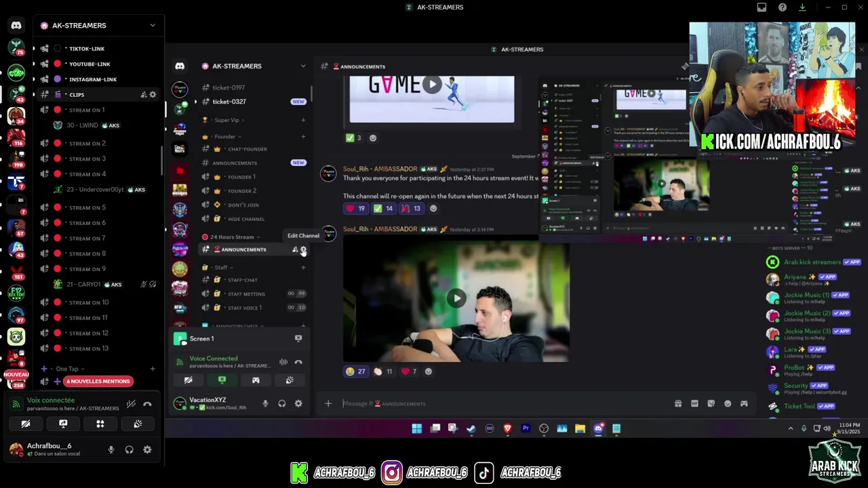Viewport: 868px width, 488px height.
Task: Click plus attachment button in message bar
Action: 328,403
